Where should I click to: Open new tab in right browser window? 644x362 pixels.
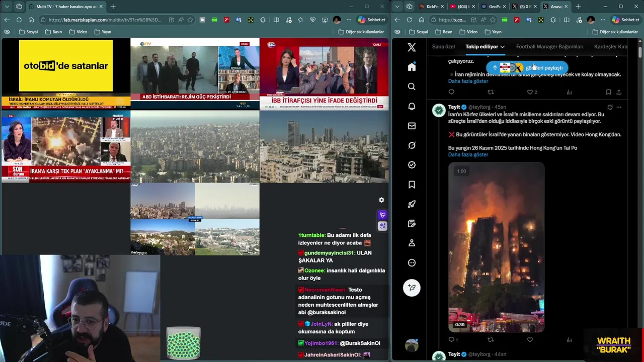(x=578, y=7)
